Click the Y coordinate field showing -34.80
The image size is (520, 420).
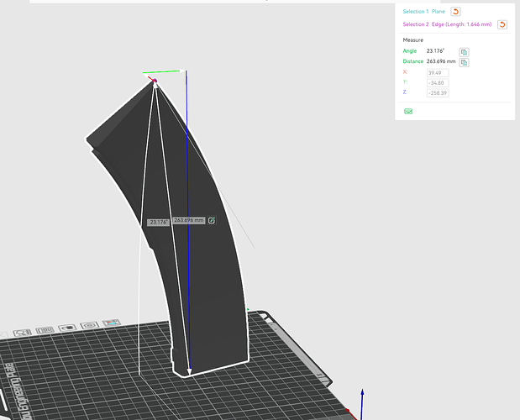[438, 83]
